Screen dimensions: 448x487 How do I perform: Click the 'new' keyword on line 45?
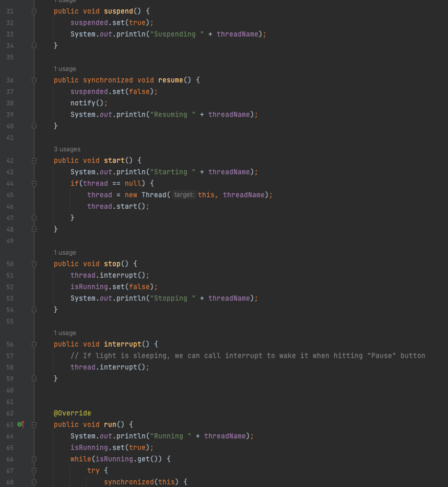(x=131, y=195)
